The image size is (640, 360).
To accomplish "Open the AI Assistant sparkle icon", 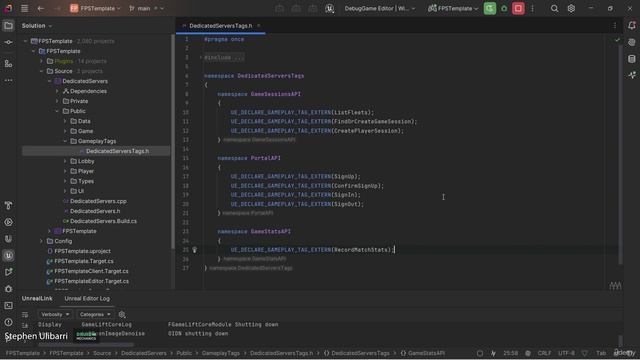I will pyautogui.click(x=632, y=75).
